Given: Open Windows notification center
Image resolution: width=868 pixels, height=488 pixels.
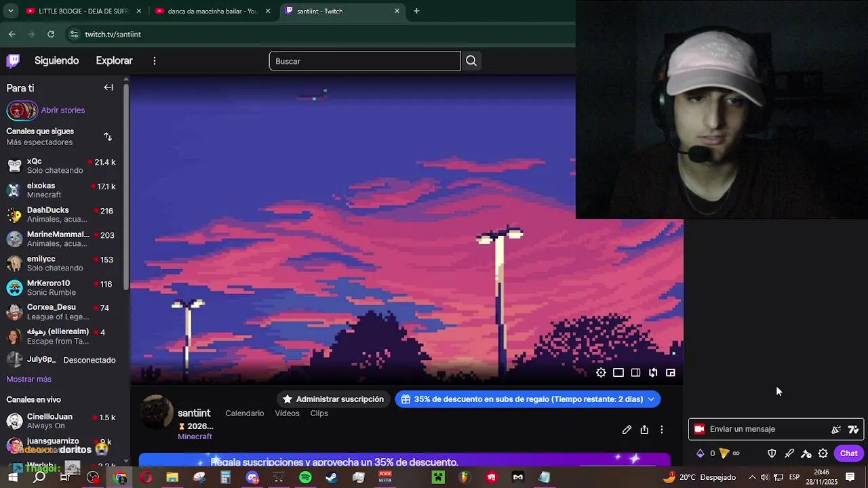Looking at the screenshot, I should [x=850, y=477].
